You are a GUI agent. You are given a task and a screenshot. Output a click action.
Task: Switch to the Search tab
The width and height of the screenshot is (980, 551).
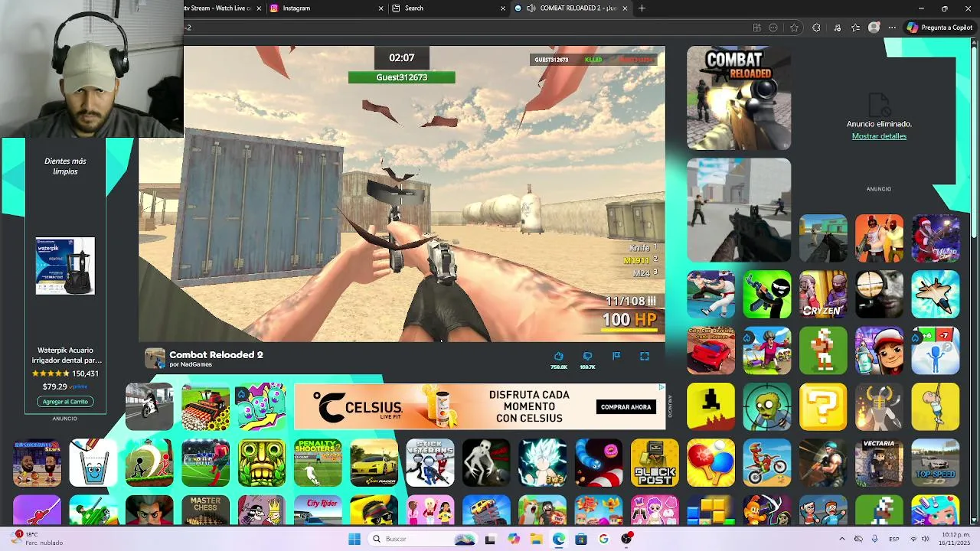click(449, 8)
